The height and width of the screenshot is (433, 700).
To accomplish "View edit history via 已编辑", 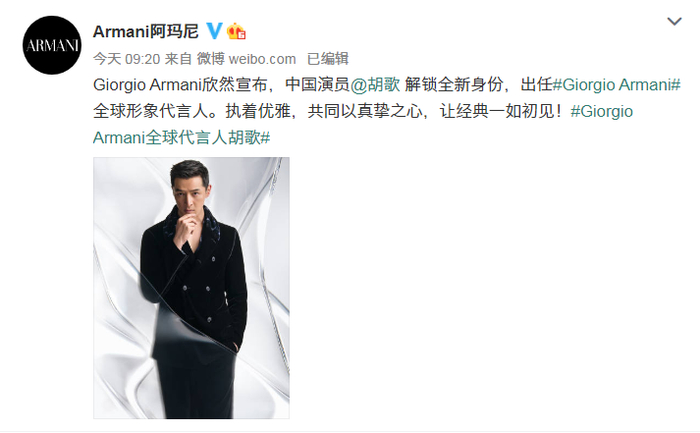I will coord(328,58).
